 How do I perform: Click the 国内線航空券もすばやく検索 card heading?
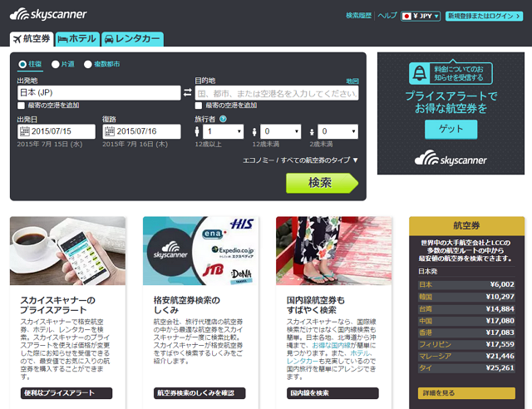(316, 305)
